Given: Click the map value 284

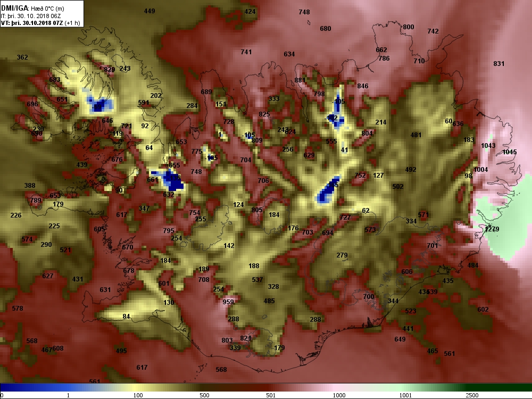Looking at the screenshot, I should [192, 105].
